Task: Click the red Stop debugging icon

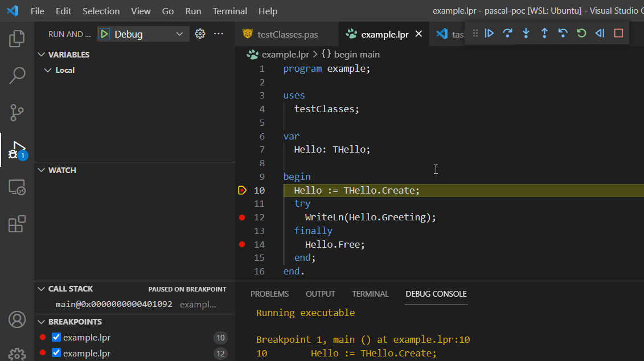Action: pos(618,33)
